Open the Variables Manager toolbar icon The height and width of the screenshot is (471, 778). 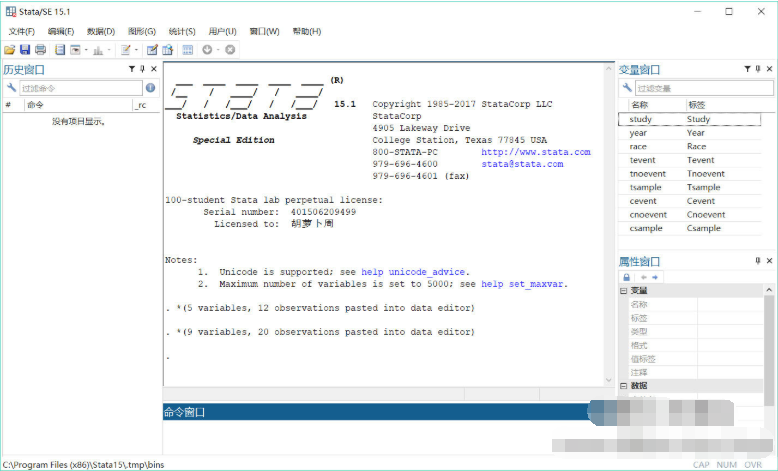(x=187, y=49)
